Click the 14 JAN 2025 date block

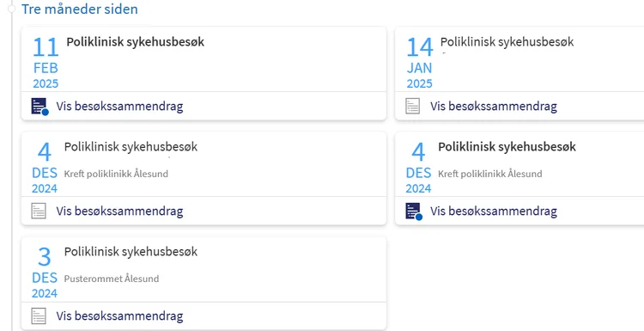pos(420,63)
